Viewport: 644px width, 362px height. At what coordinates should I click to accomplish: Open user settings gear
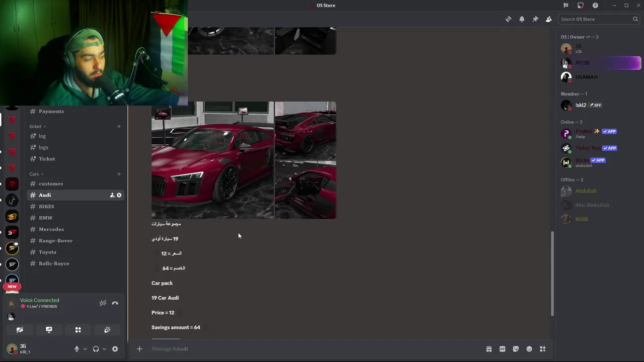[x=115, y=349]
